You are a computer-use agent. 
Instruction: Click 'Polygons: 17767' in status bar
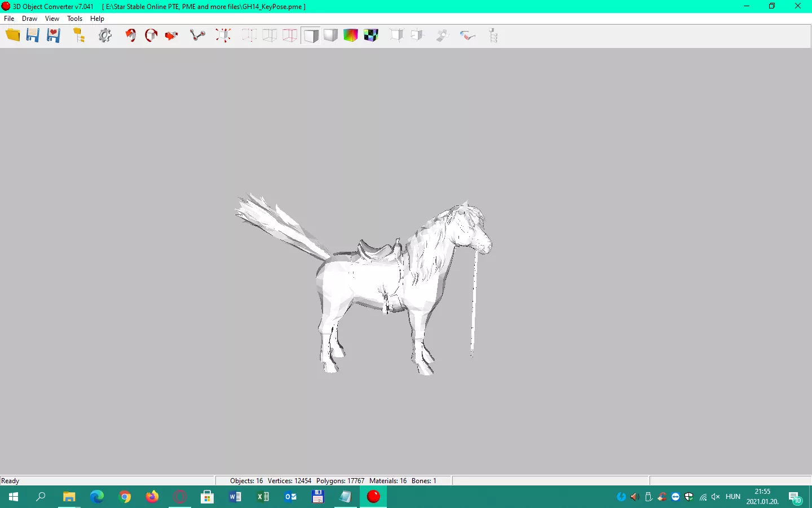click(340, 481)
